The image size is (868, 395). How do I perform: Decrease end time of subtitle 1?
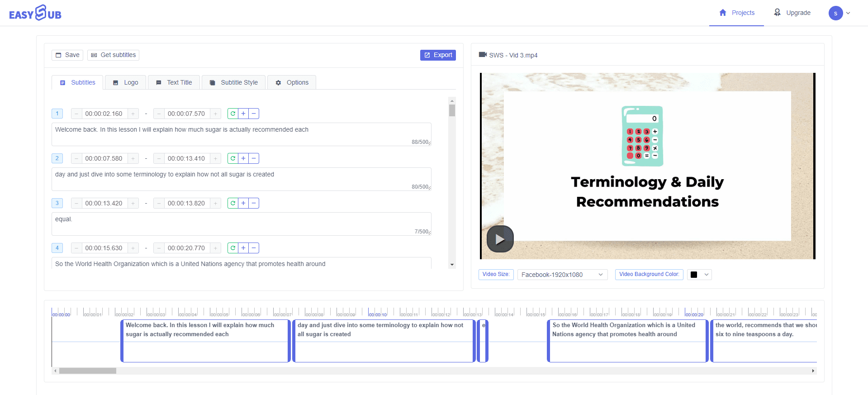(159, 114)
